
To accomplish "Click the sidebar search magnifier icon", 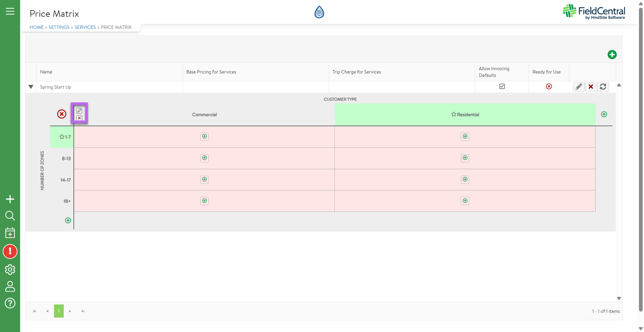I will (x=10, y=216).
